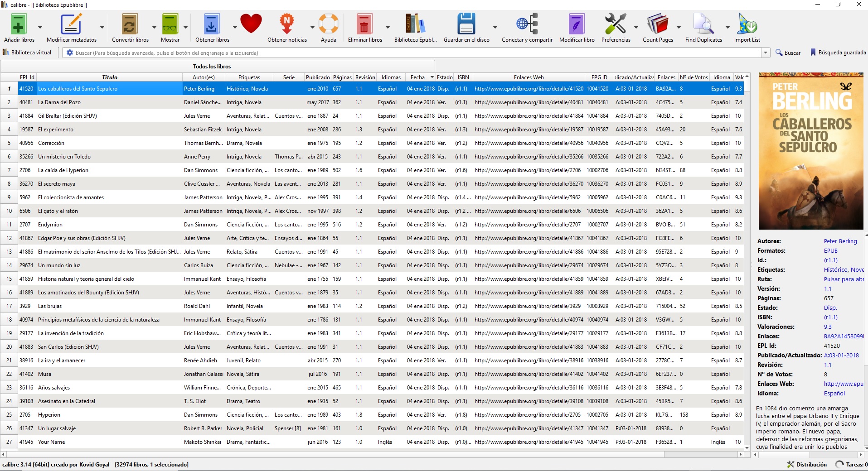Click the Obtener libros download icon

[x=212, y=24]
